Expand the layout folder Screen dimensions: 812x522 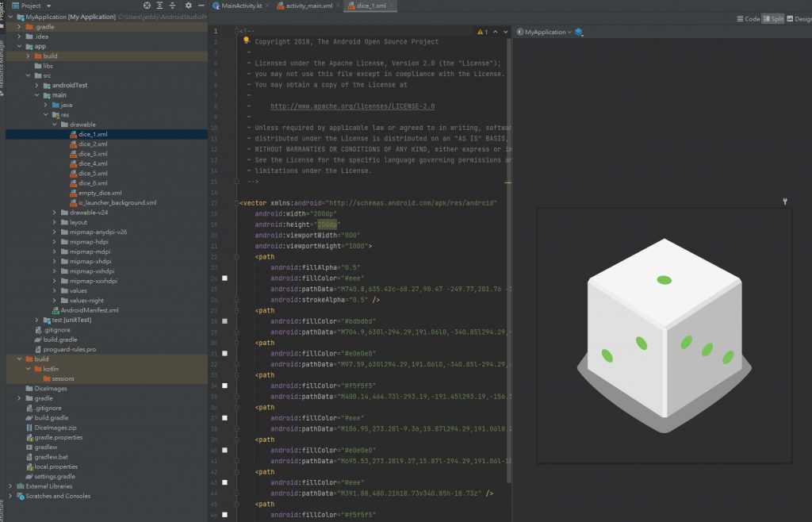click(x=55, y=222)
